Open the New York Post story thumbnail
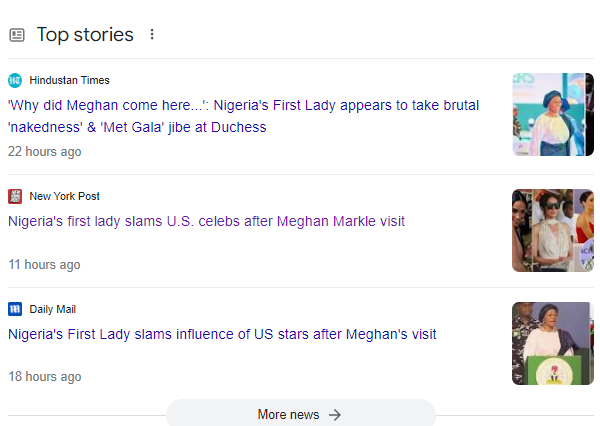This screenshot has width=600, height=426. pos(552,230)
